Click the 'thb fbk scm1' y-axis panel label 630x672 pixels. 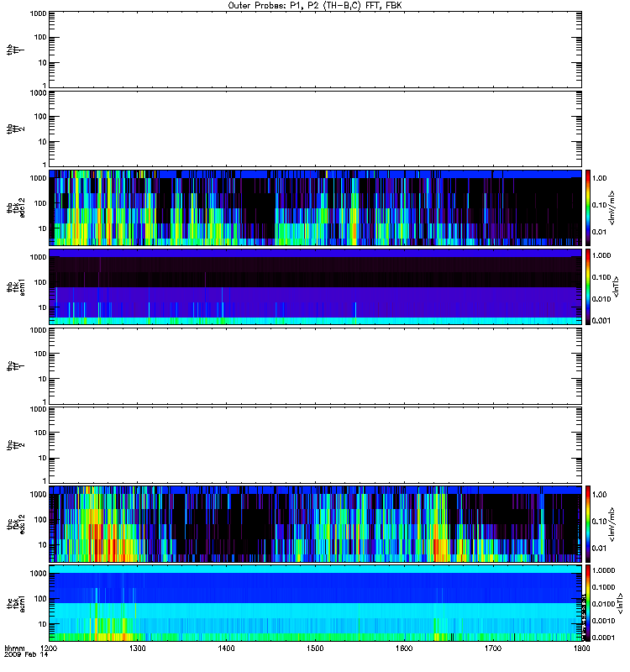(15, 286)
